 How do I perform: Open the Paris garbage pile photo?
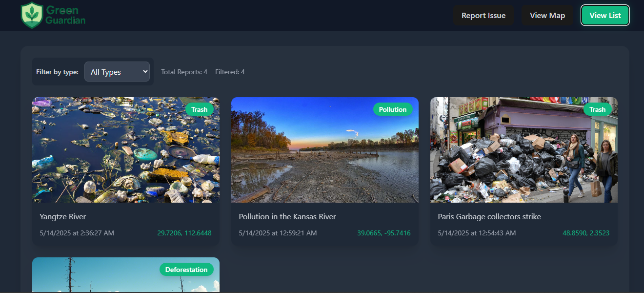(x=524, y=150)
